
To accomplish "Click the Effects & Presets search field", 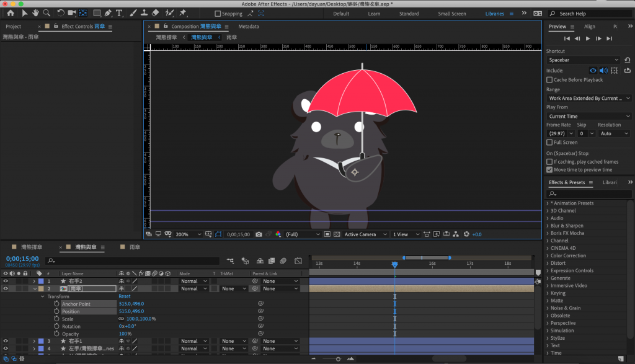I will point(589,193).
